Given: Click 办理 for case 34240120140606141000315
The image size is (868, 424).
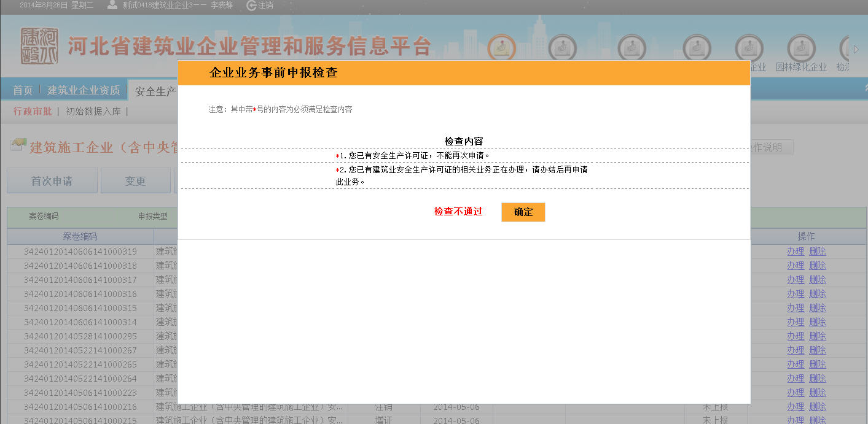Looking at the screenshot, I should tap(796, 308).
